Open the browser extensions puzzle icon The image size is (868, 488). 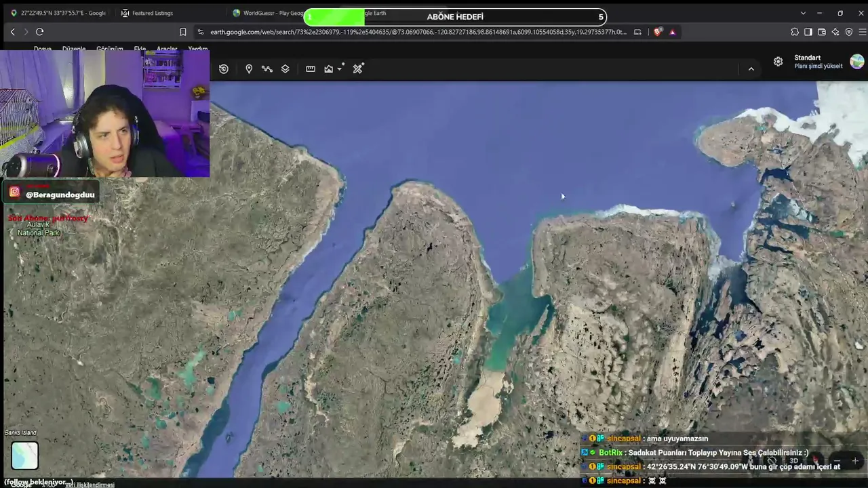tap(795, 32)
